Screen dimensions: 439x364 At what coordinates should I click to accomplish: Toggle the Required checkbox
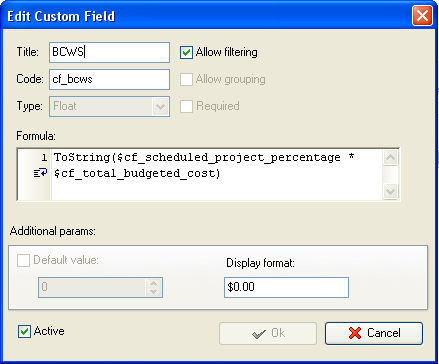(186, 106)
